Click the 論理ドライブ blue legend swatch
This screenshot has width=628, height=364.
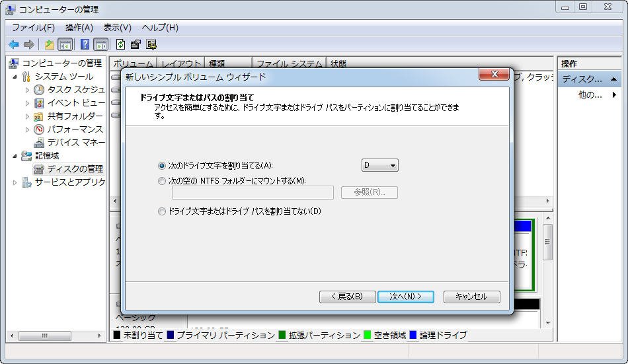pyautogui.click(x=413, y=335)
